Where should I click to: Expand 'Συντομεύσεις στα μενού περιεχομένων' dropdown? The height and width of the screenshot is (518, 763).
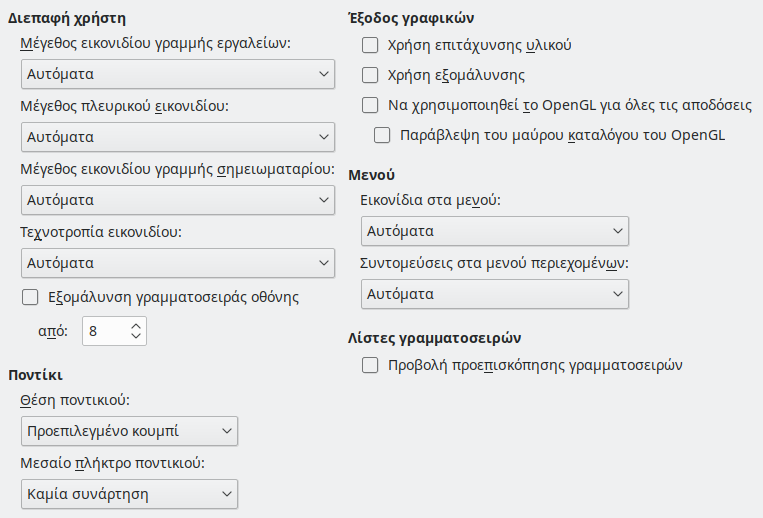(x=494, y=295)
